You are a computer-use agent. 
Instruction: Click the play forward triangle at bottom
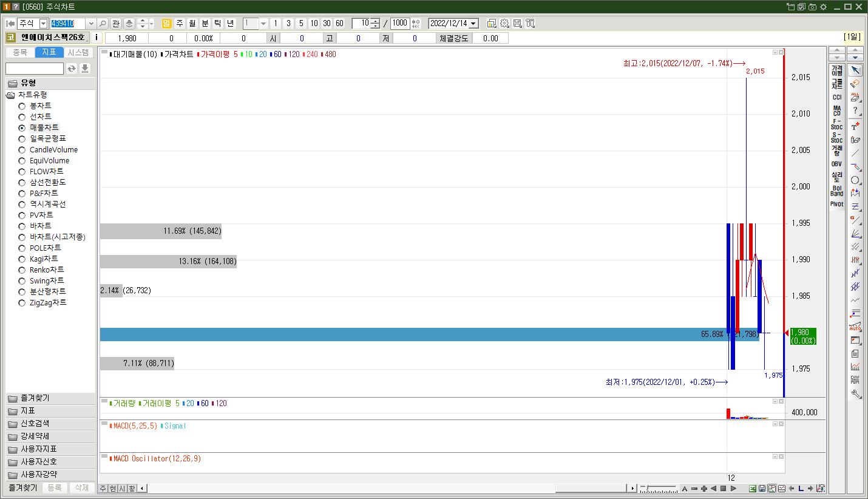pyautogui.click(x=733, y=489)
